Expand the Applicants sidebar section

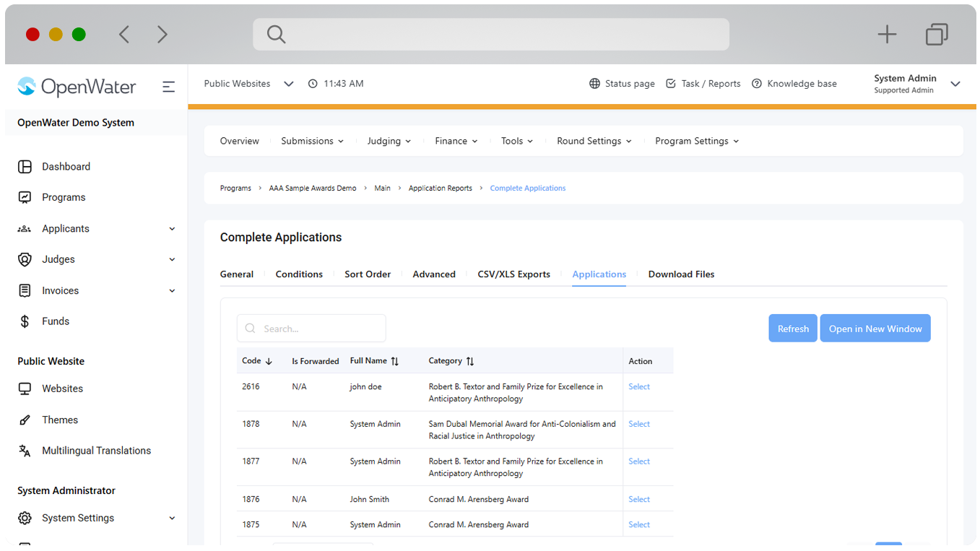pos(172,229)
